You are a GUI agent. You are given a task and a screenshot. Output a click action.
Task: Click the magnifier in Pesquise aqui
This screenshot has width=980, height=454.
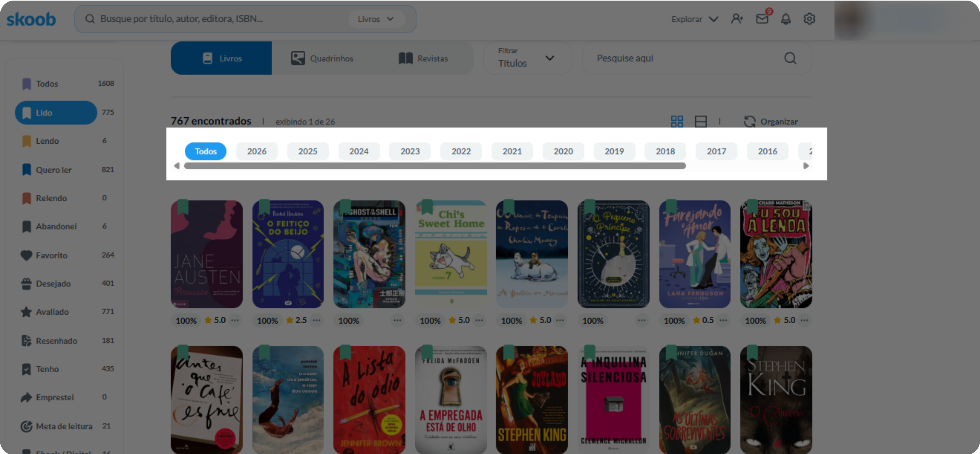pos(790,58)
